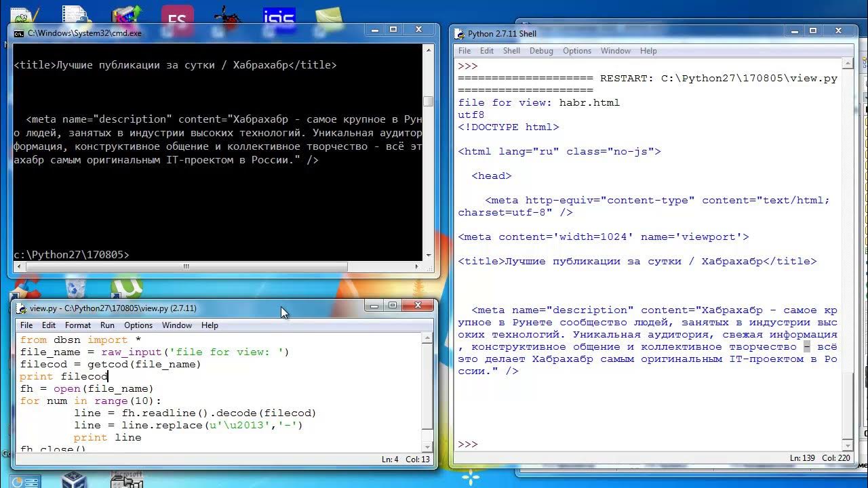
Task: Open Run menu in view.py editor
Action: tap(107, 325)
